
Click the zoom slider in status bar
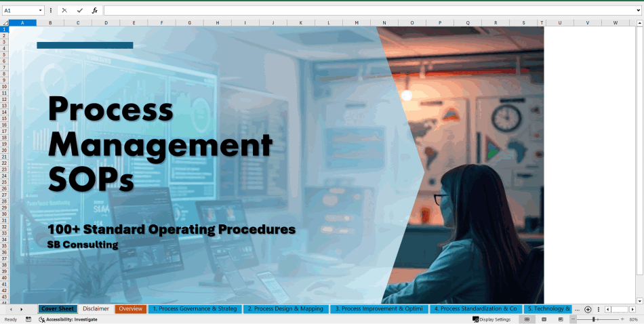click(595, 319)
